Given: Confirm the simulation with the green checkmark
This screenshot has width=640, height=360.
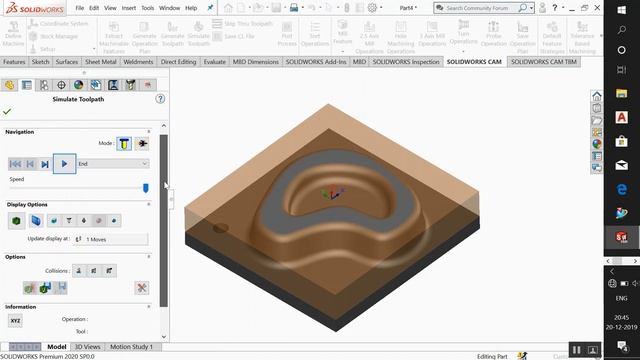Looking at the screenshot, I should tap(7, 111).
